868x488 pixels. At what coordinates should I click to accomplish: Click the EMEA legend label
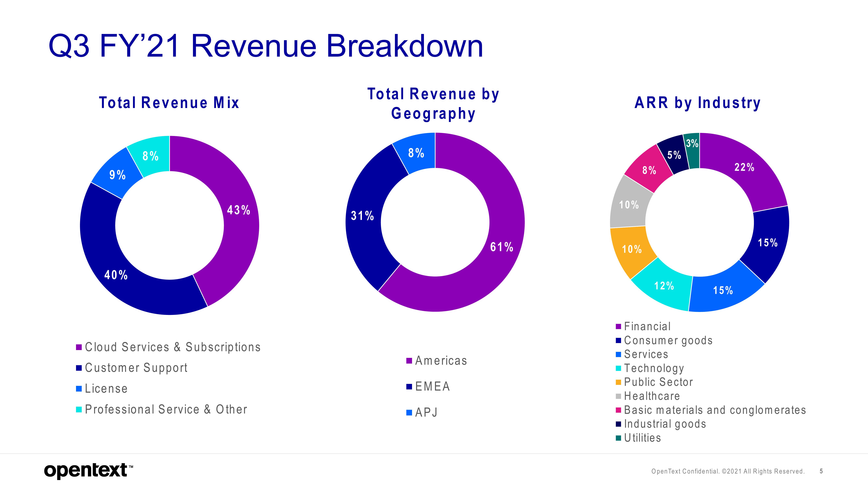point(433,387)
